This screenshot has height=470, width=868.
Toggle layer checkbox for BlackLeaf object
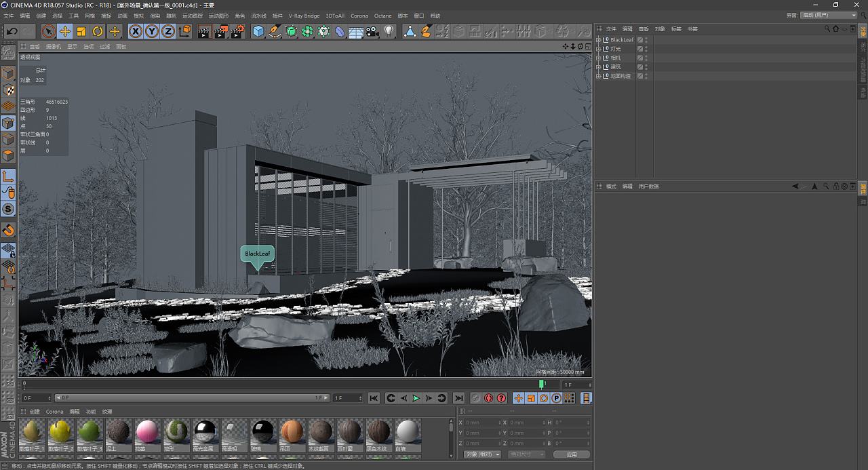[639, 40]
